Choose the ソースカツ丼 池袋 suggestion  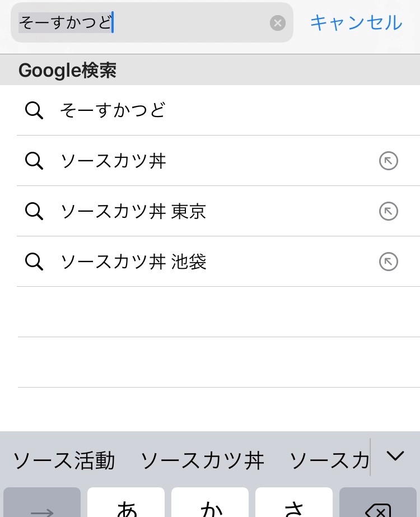point(133,262)
